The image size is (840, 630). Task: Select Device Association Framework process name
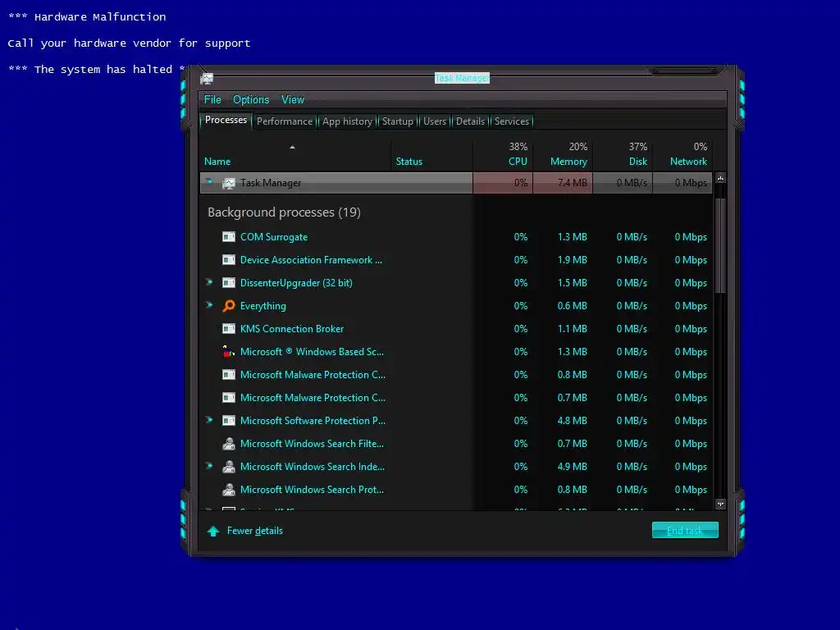311,260
